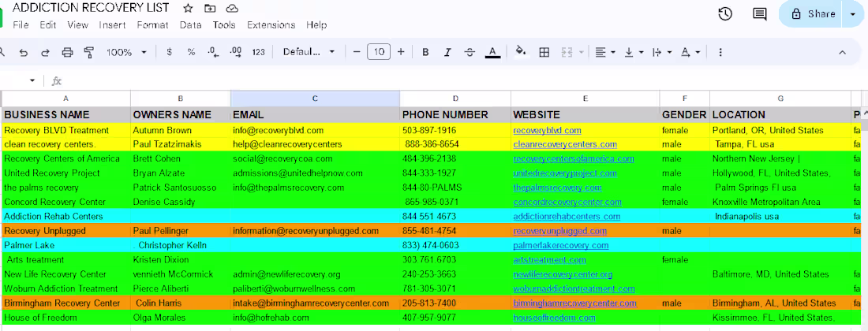The width and height of the screenshot is (868, 331).
Task: Open the more toolbar options
Action: (x=720, y=52)
